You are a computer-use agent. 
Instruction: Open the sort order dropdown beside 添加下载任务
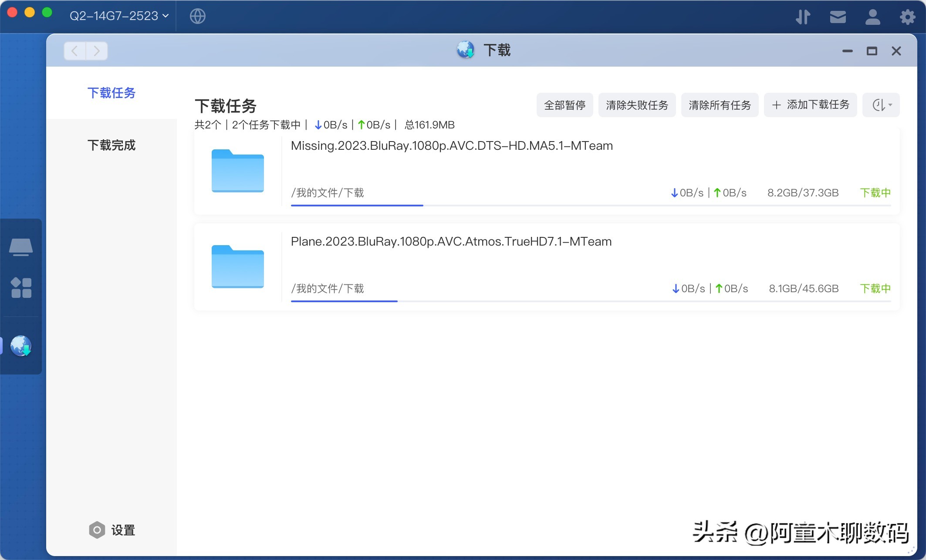(x=880, y=105)
